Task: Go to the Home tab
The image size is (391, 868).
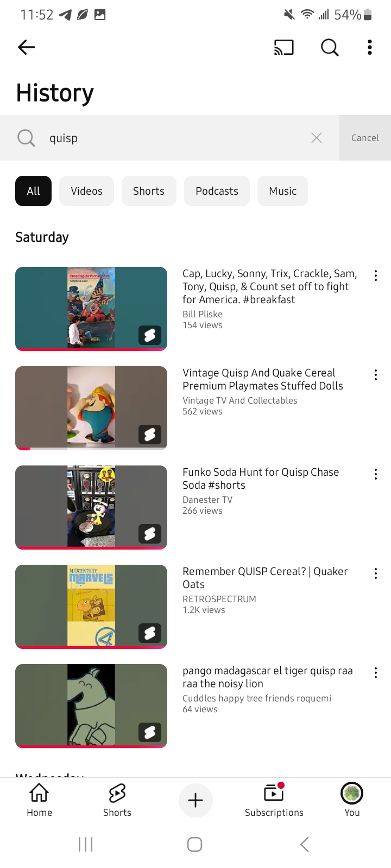Action: point(40,800)
